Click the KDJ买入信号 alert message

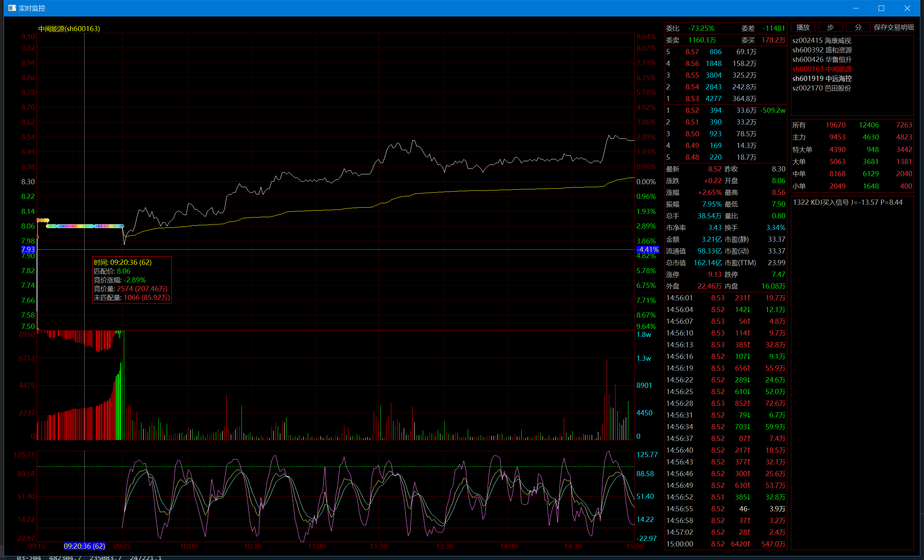click(x=847, y=203)
